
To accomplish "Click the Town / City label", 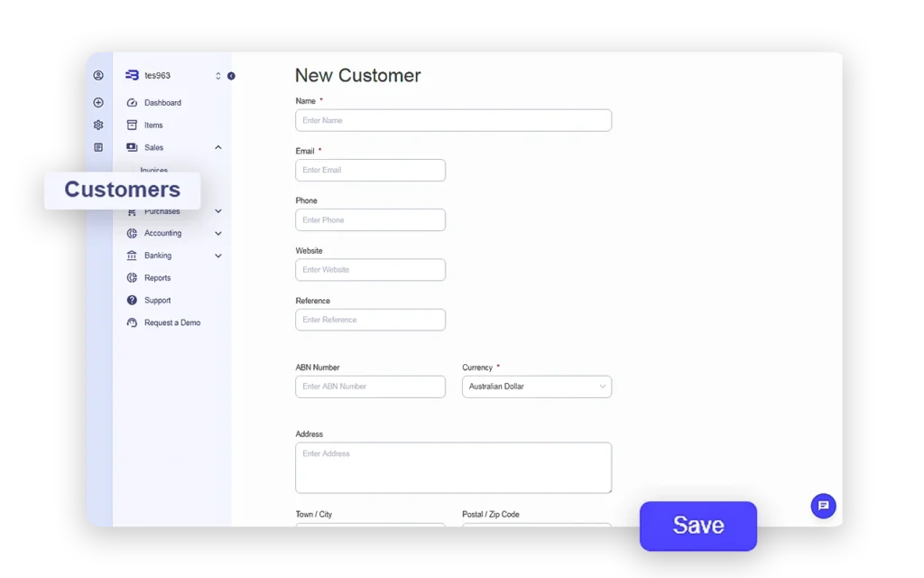I will tap(313, 514).
